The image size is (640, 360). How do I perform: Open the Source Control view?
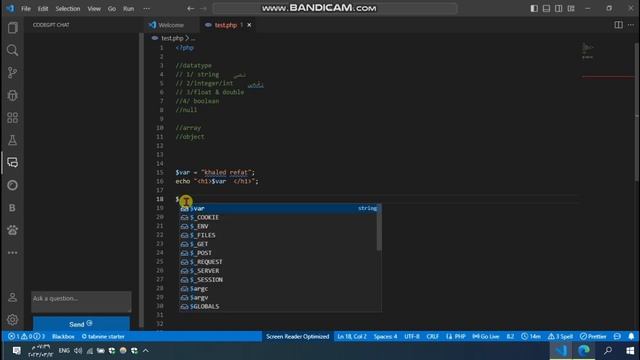pyautogui.click(x=13, y=73)
